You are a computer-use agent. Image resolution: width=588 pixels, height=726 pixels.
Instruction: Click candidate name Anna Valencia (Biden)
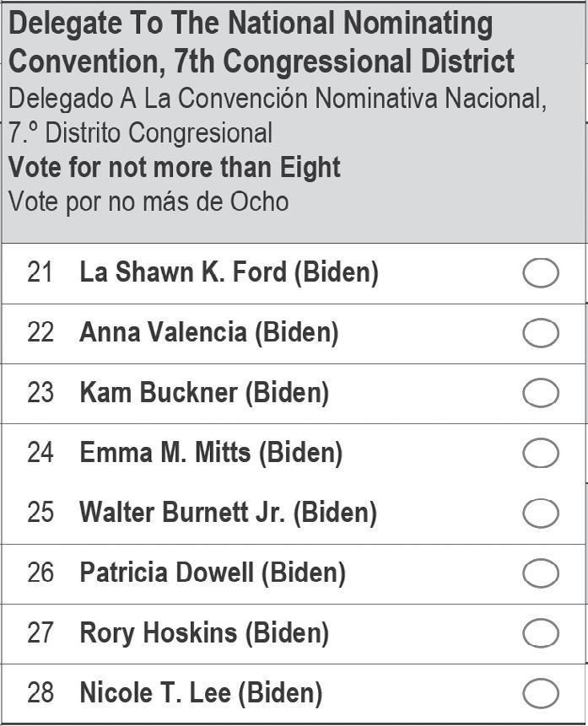208,332
